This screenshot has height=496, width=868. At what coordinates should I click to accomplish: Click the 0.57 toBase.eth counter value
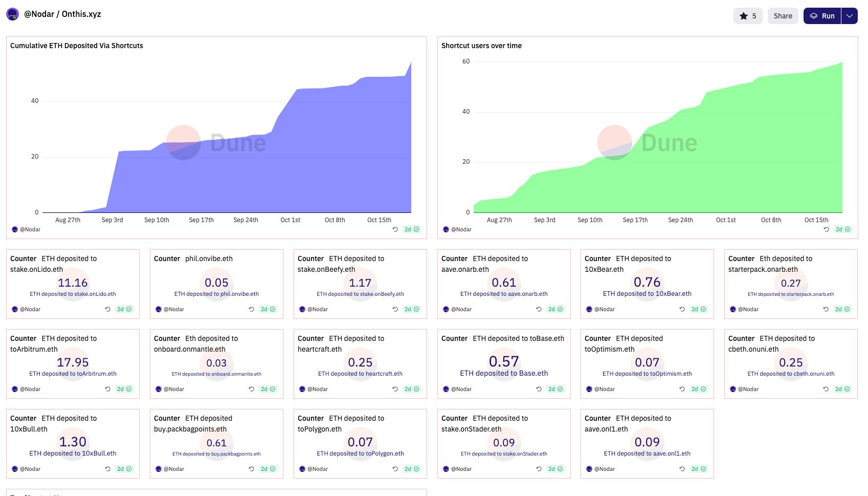point(504,361)
